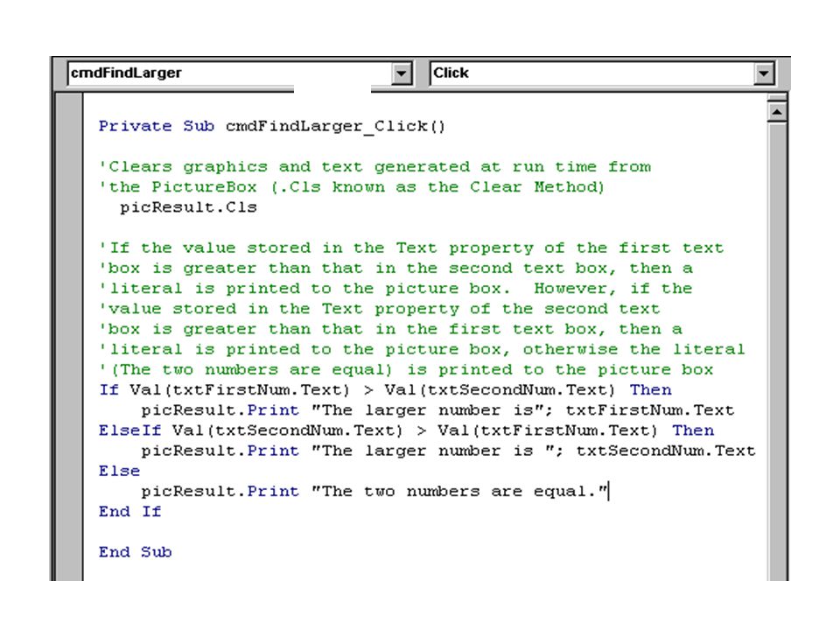Click comment line containing 'However, if the'

click(395, 289)
